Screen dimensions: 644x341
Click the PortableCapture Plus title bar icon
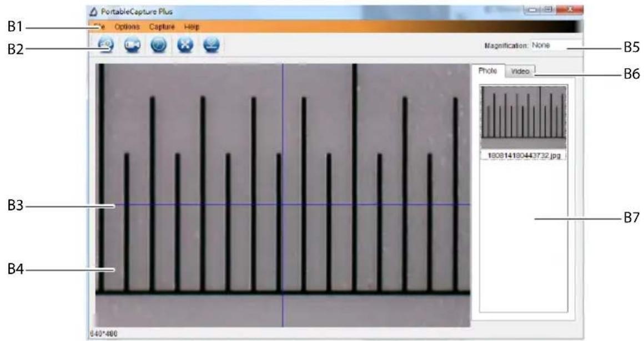coord(94,12)
